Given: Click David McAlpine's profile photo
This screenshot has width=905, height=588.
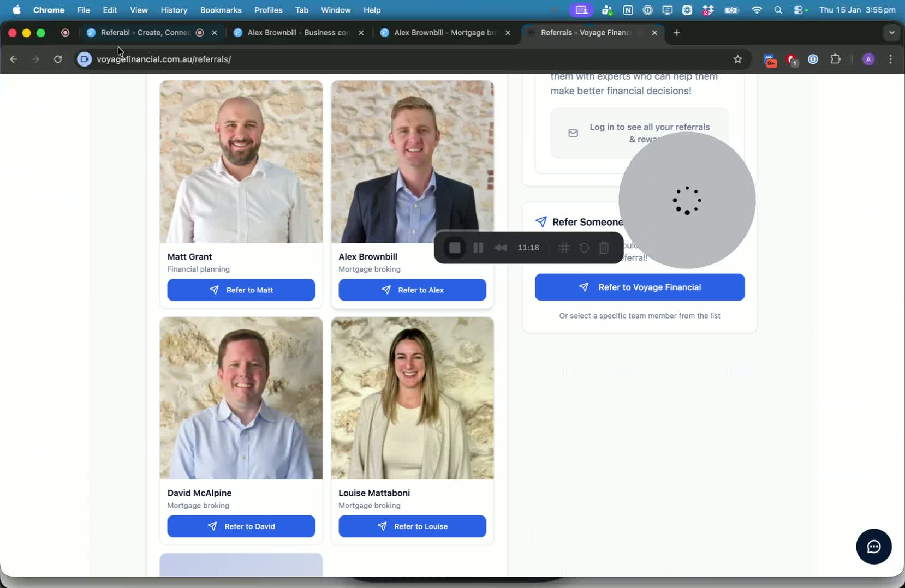Looking at the screenshot, I should coord(241,398).
